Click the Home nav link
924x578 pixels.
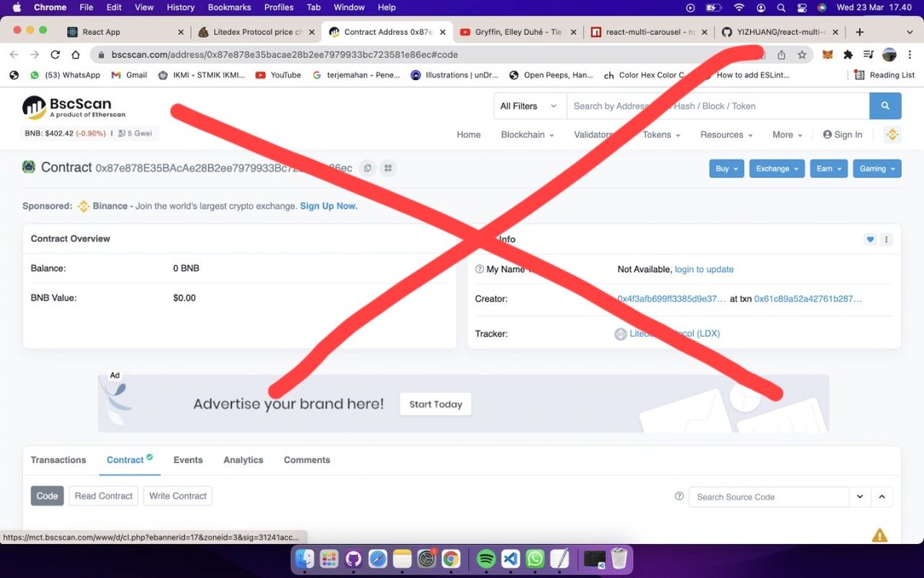(469, 134)
